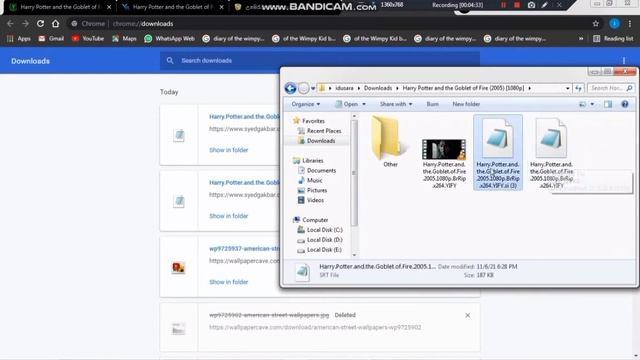Click the Burn toolbar button
Viewport: 640px width, 360px height.
433,104
